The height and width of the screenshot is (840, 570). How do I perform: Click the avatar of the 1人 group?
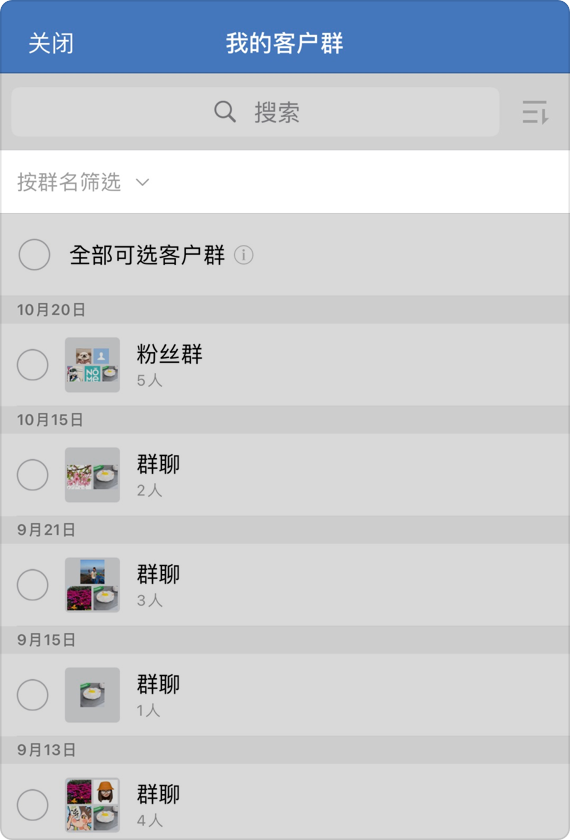[92, 695]
